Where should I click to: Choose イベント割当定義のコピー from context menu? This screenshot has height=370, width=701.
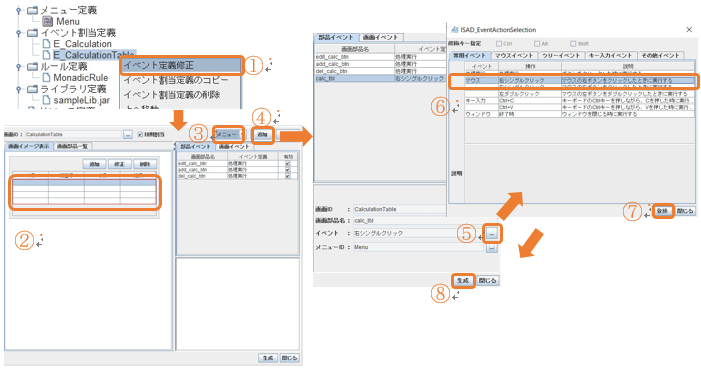(x=176, y=80)
